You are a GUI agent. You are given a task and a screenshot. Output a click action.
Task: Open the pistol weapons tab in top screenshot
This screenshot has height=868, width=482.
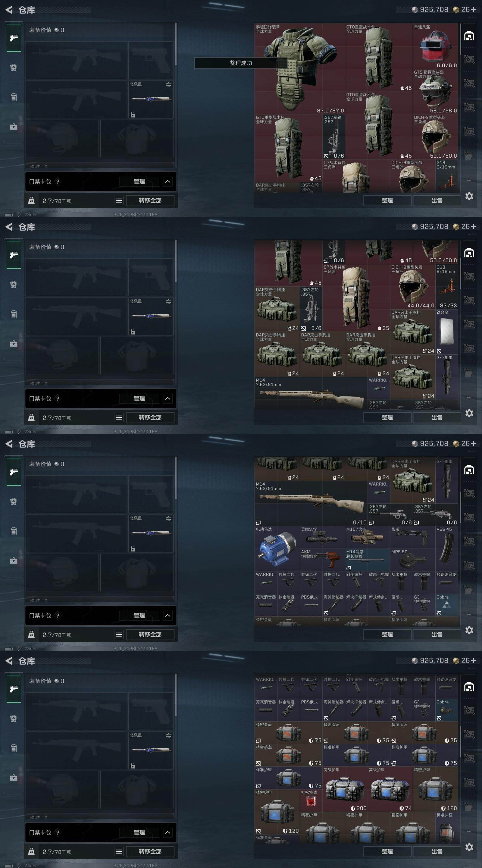click(14, 38)
